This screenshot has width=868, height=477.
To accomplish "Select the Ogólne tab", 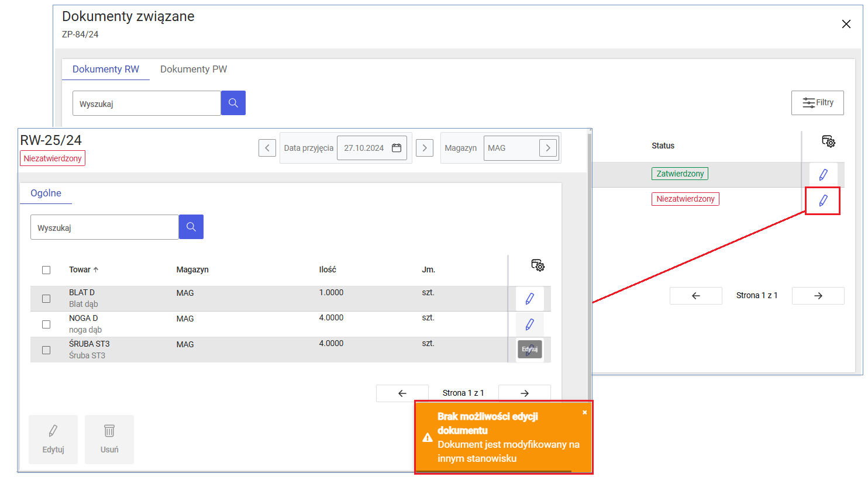I will [x=46, y=193].
